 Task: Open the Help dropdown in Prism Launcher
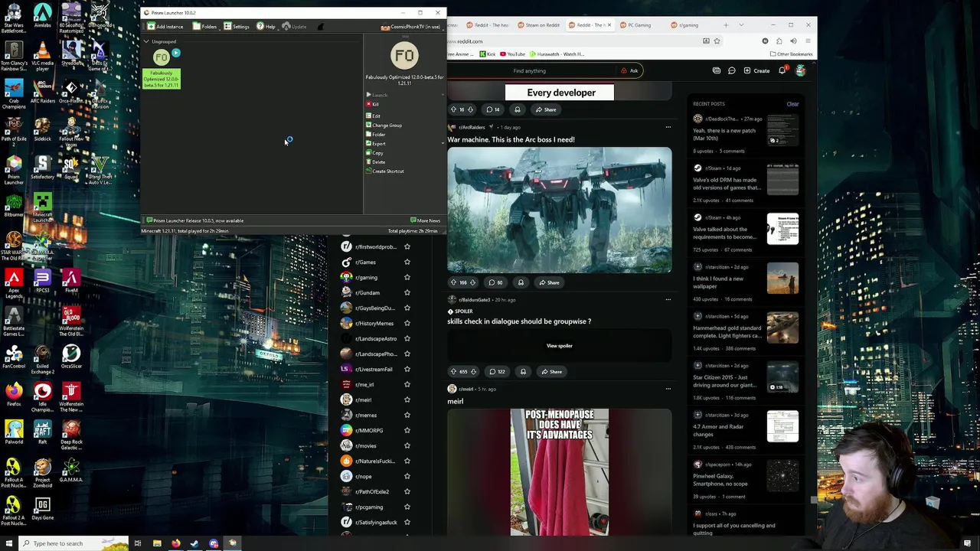[x=266, y=27]
